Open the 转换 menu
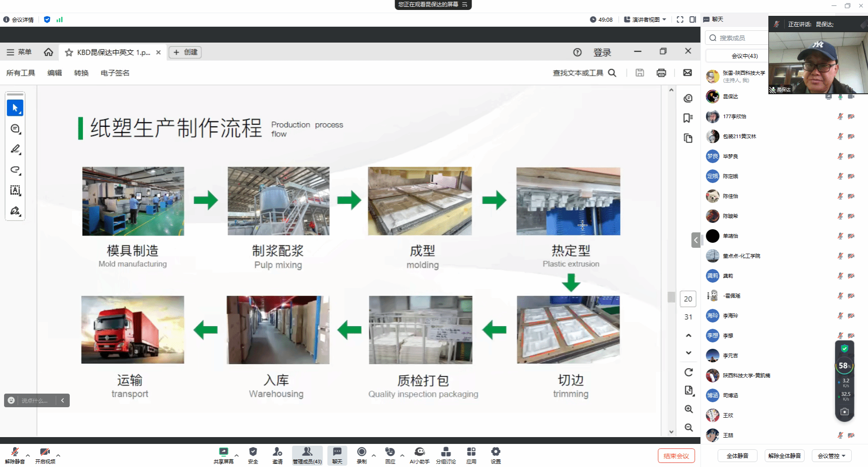 pyautogui.click(x=81, y=73)
